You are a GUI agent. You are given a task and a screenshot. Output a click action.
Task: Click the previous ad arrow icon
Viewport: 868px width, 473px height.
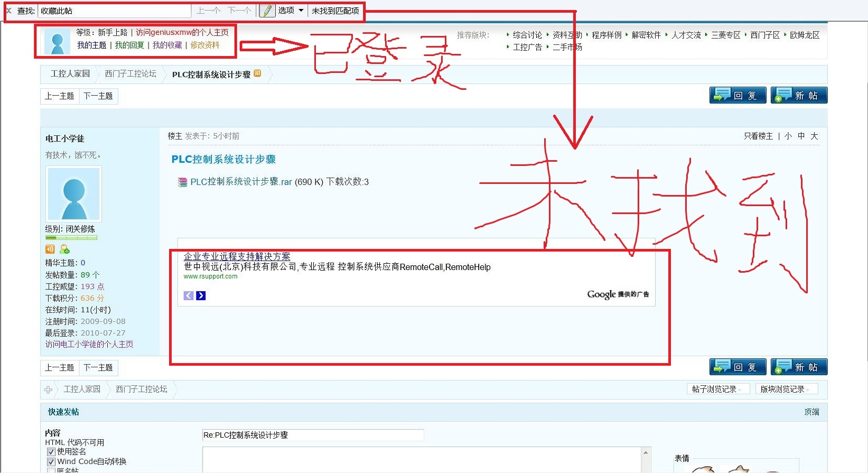point(189,295)
